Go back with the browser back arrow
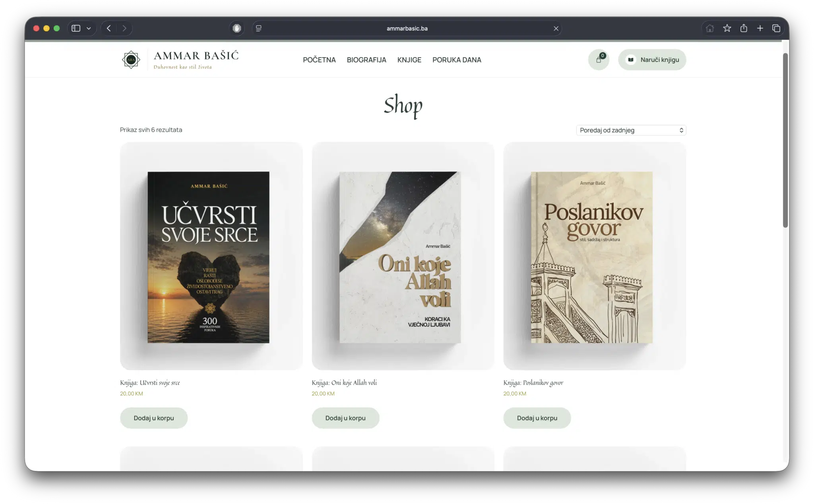This screenshot has width=814, height=504. 109,28
